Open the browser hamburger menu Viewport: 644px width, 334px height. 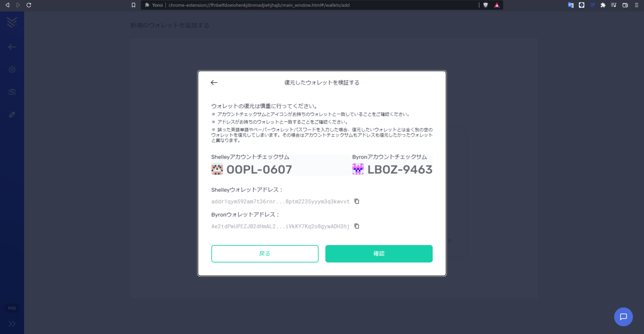[636, 5]
